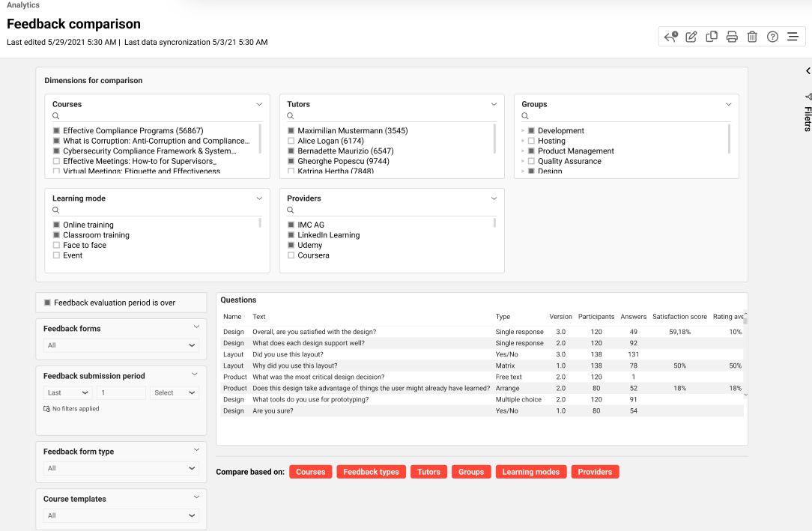Open help via question mark icon

point(772,37)
